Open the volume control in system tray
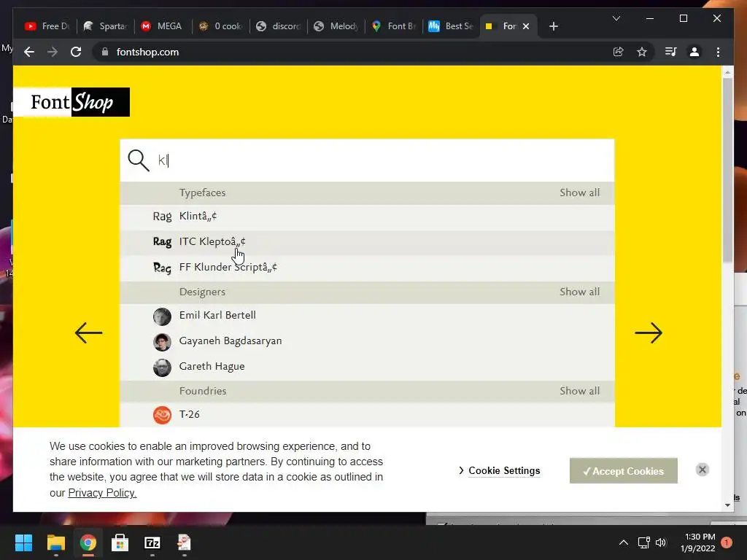The height and width of the screenshot is (560, 747). (x=661, y=542)
